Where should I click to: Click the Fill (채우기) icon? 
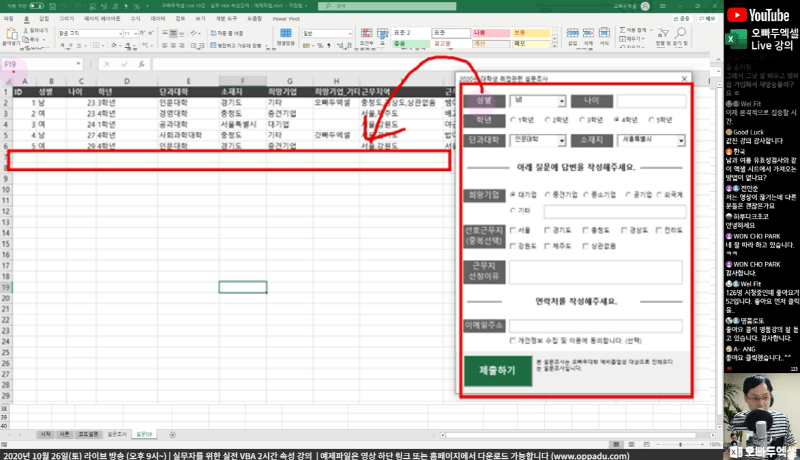(x=622, y=39)
